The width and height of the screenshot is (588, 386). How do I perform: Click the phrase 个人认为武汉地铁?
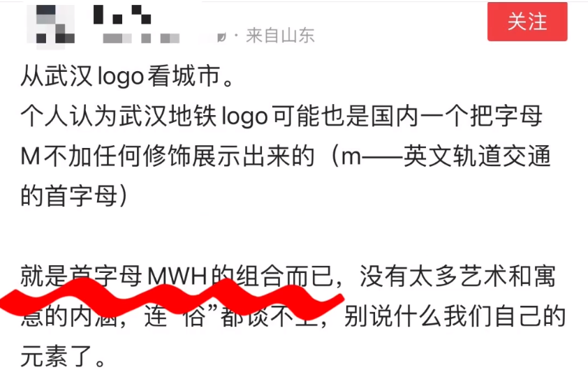pyautogui.click(x=119, y=116)
